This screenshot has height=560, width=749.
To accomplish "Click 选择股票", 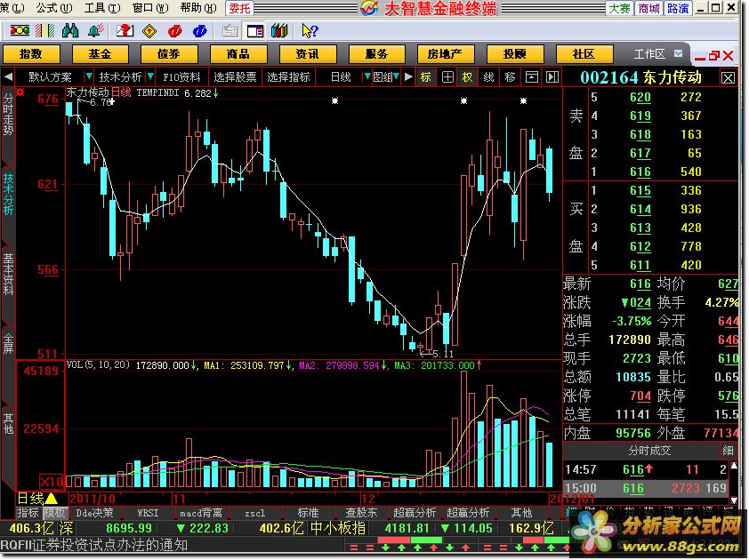I will tap(235, 76).
